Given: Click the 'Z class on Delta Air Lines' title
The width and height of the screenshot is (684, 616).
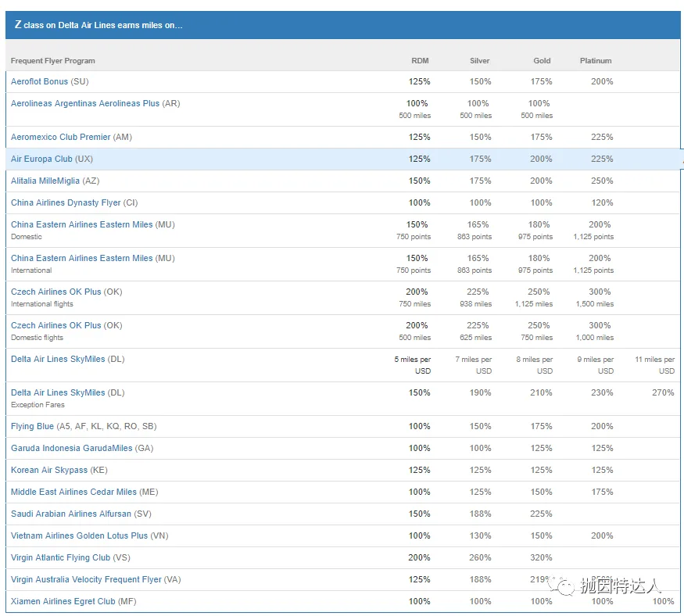Looking at the screenshot, I should (99, 25).
